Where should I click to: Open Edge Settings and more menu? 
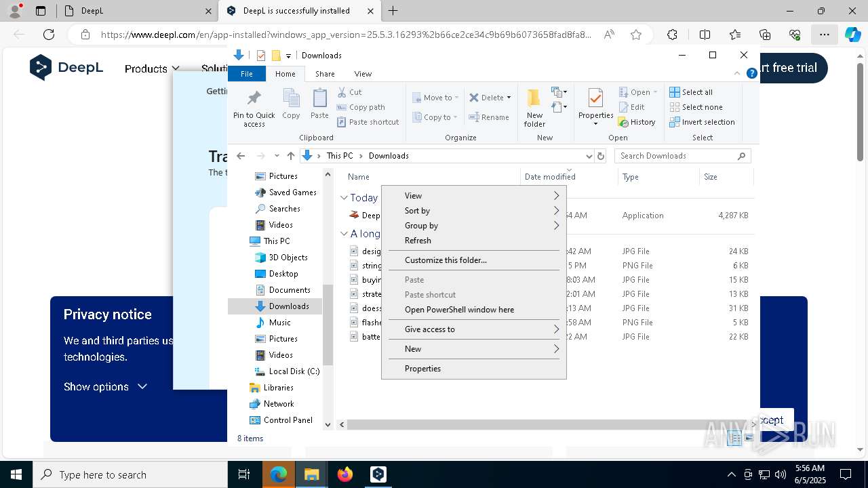[824, 35]
